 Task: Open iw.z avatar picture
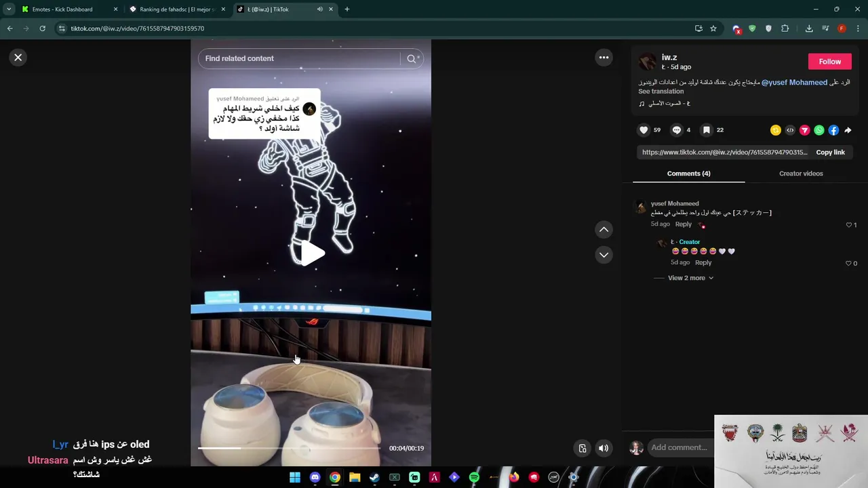(x=647, y=62)
